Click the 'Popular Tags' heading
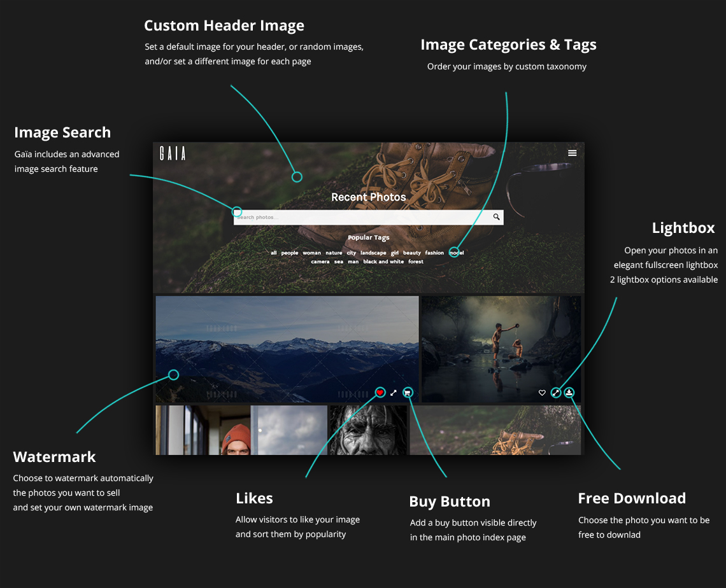The height and width of the screenshot is (588, 726). pos(369,238)
